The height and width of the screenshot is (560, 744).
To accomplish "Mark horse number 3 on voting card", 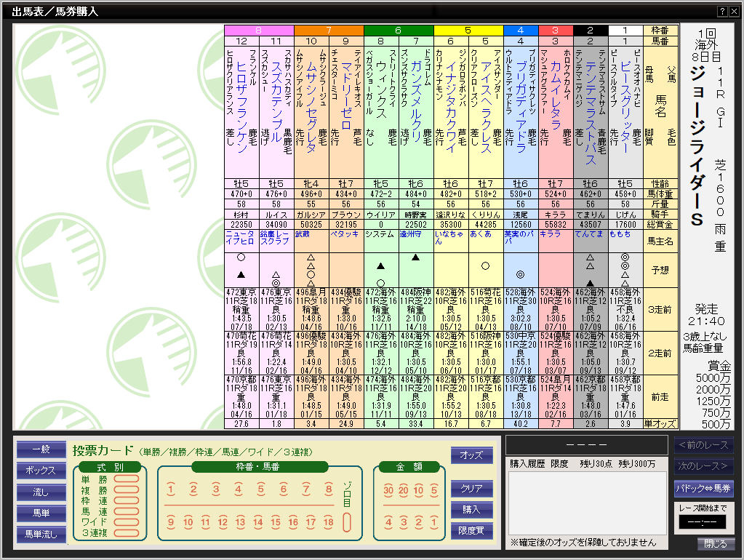I will point(216,489).
